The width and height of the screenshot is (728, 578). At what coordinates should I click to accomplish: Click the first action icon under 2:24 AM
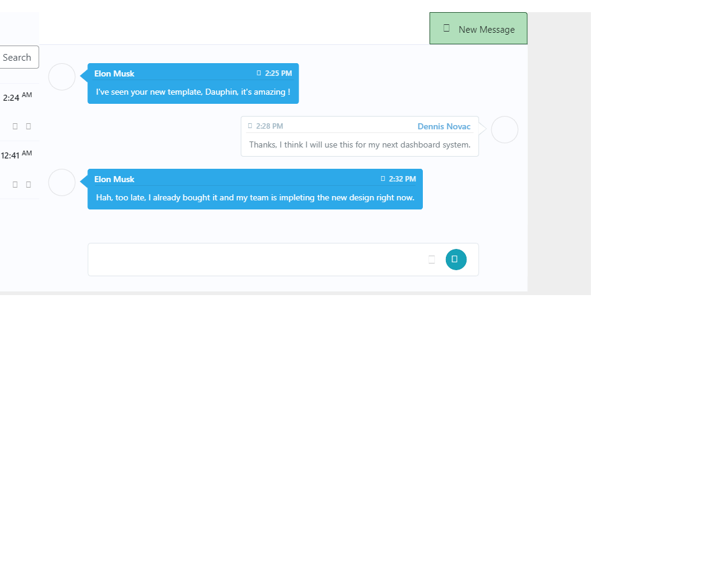[x=15, y=126]
